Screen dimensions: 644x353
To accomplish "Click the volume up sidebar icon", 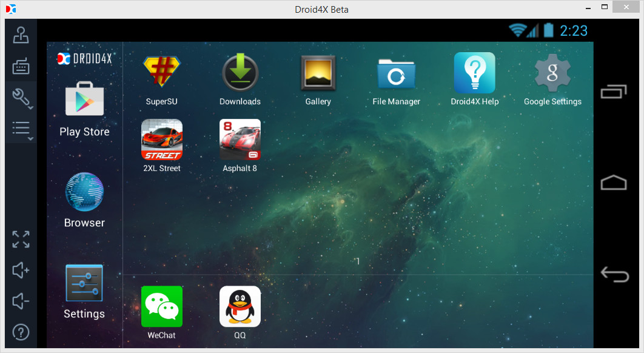I will pyautogui.click(x=21, y=270).
